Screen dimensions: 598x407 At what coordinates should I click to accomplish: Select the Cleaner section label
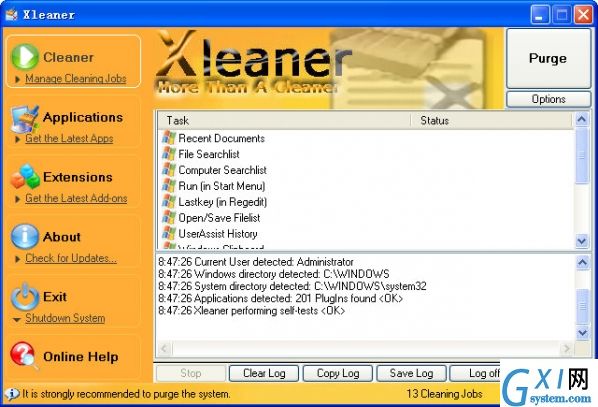click(68, 57)
